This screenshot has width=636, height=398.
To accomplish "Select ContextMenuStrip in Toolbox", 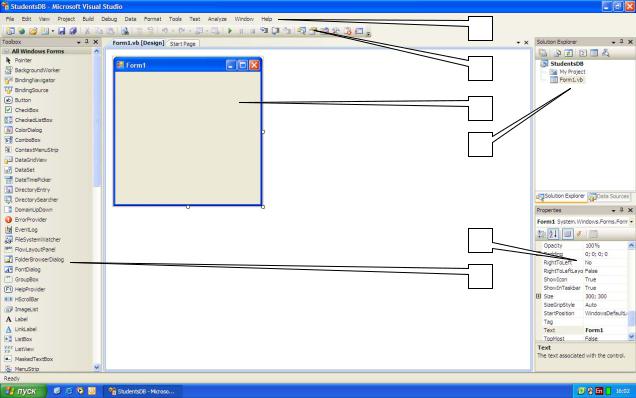I will tap(37, 150).
